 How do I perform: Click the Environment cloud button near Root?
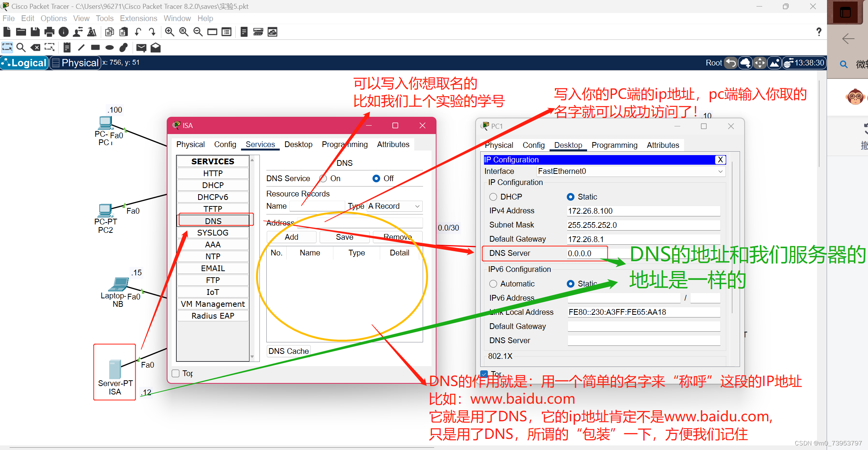tap(745, 62)
